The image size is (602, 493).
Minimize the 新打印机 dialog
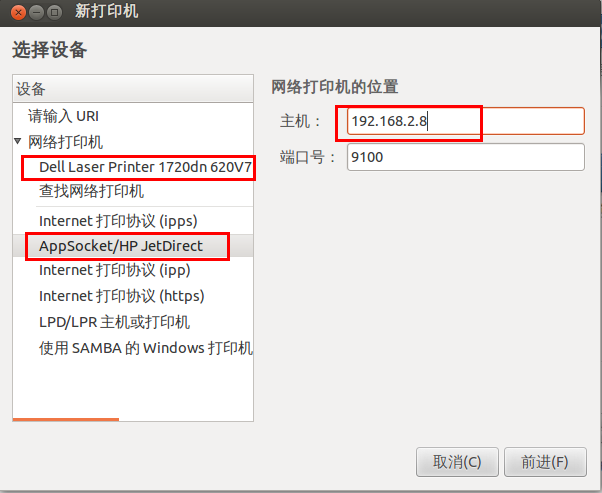coord(36,13)
